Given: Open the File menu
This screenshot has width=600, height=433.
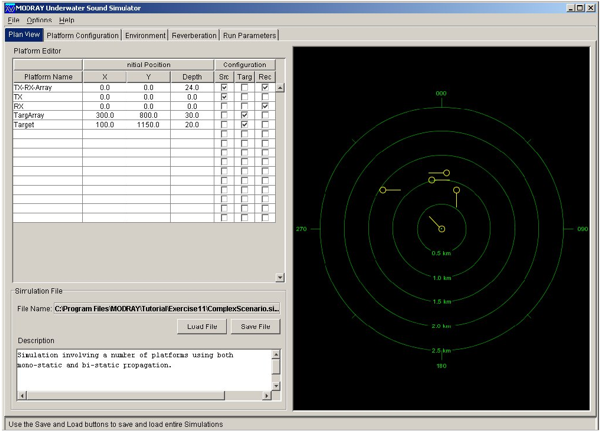Looking at the screenshot, I should point(13,20).
